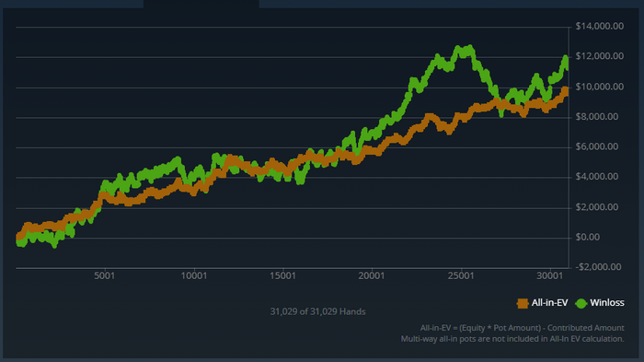The height and width of the screenshot is (362, 644).
Task: Click the 15001 hands axis label
Action: click(282, 276)
